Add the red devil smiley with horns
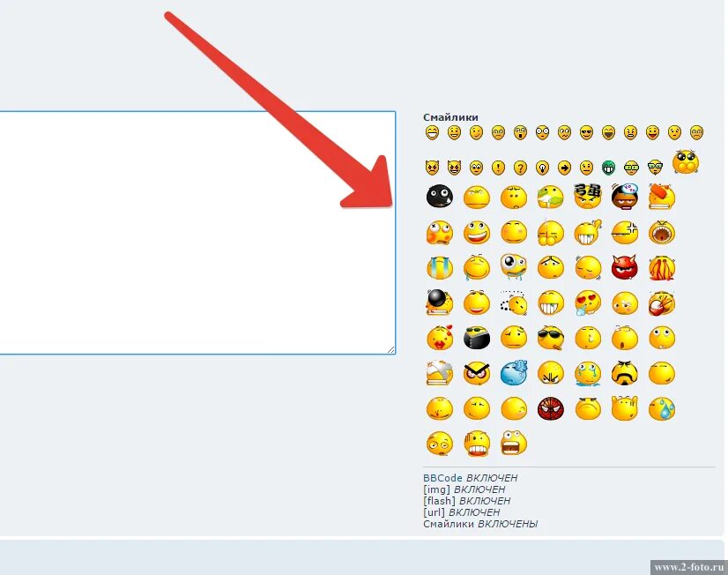The image size is (728, 575). (625, 267)
